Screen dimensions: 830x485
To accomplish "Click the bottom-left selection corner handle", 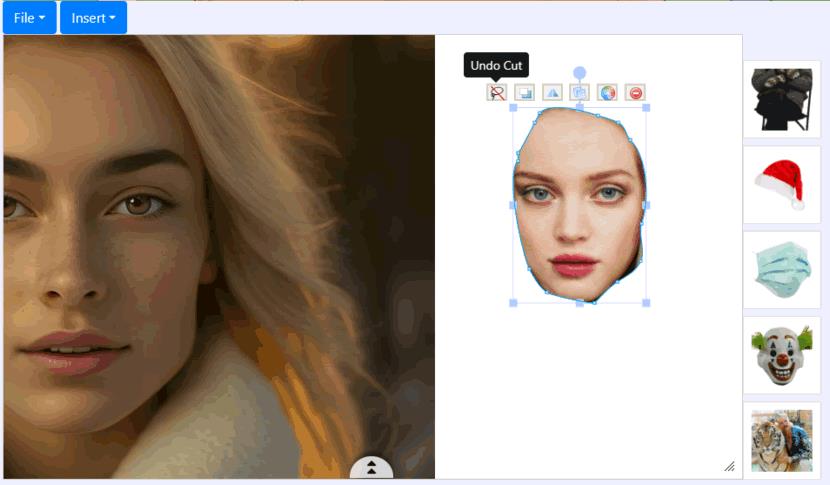I will [x=513, y=303].
